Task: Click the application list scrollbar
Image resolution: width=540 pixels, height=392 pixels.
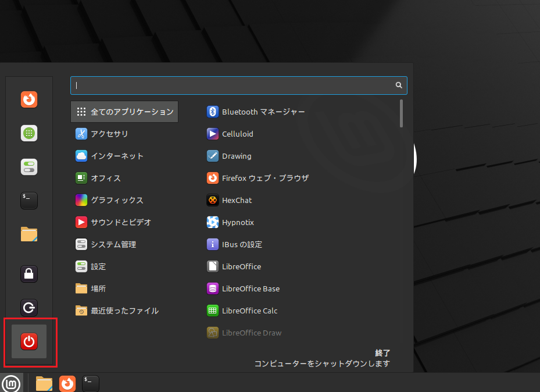Action: coord(401,113)
